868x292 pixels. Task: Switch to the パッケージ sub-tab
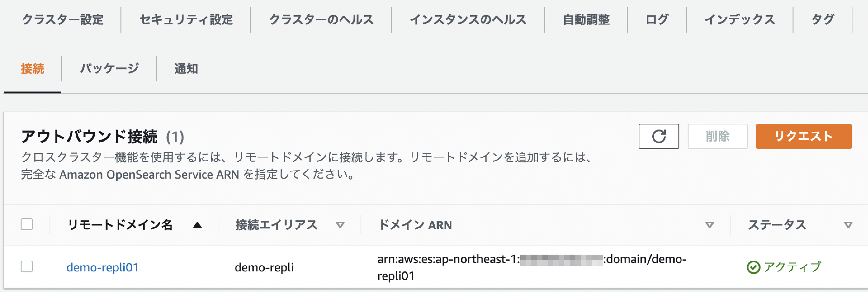109,68
